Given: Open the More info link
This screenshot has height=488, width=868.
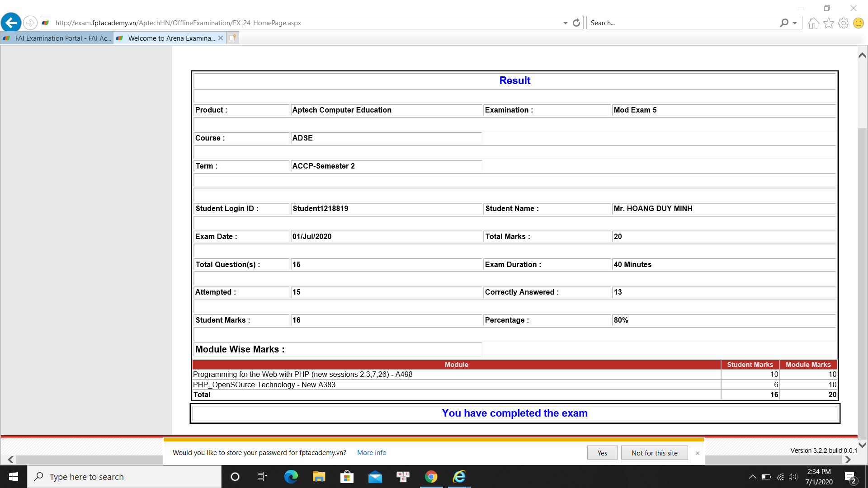Looking at the screenshot, I should 372,453.
